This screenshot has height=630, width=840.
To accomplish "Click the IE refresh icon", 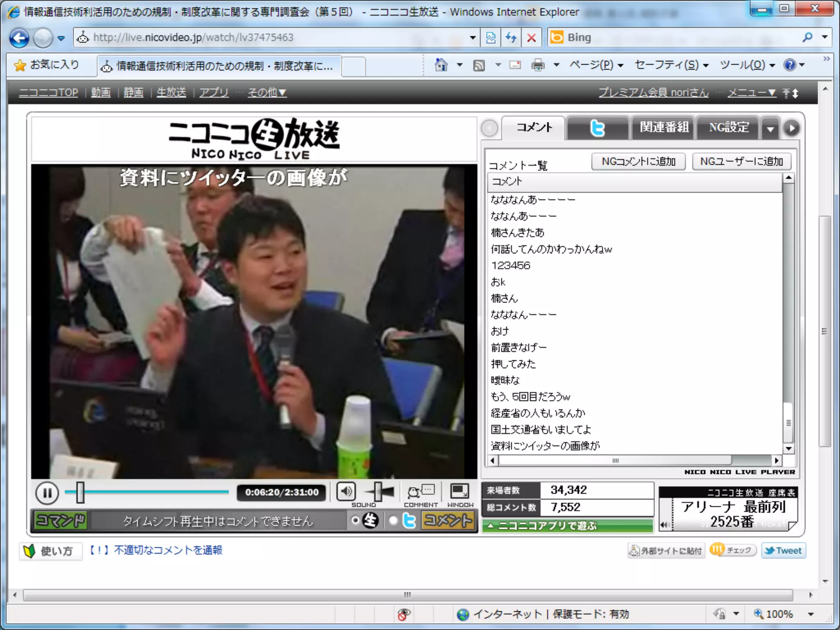I will pyautogui.click(x=511, y=38).
